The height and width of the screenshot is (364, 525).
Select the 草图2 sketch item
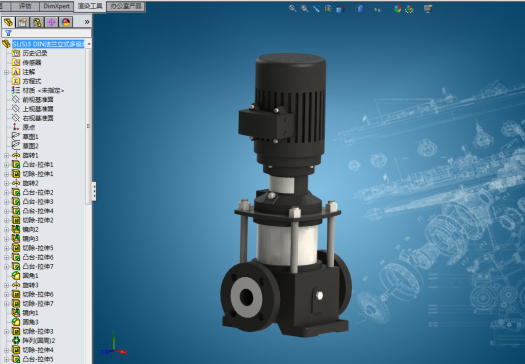pyautogui.click(x=30, y=146)
